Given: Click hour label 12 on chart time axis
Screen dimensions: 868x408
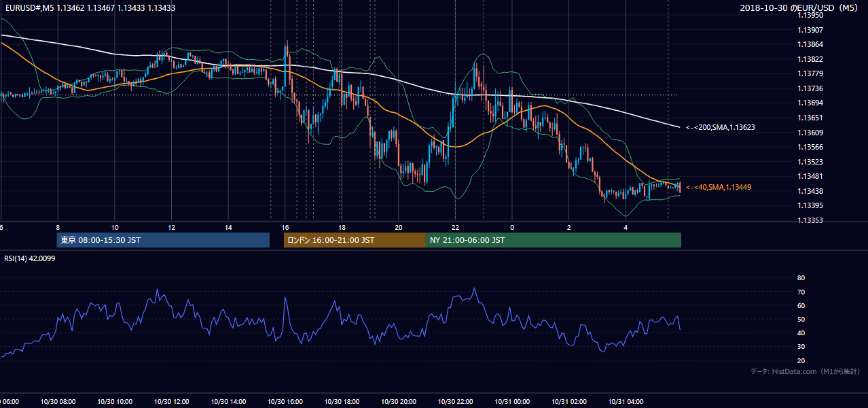Looking at the screenshot, I should tap(171, 228).
